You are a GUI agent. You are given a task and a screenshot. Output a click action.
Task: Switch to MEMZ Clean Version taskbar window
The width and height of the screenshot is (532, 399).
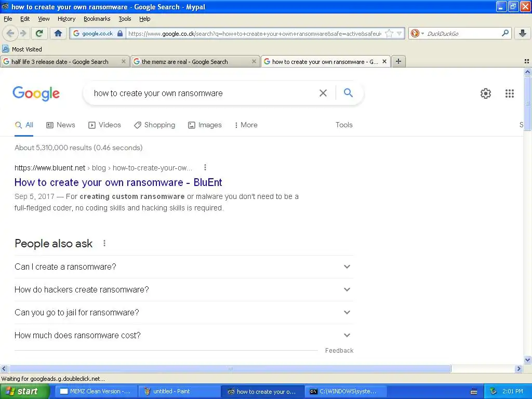pyautogui.click(x=96, y=391)
